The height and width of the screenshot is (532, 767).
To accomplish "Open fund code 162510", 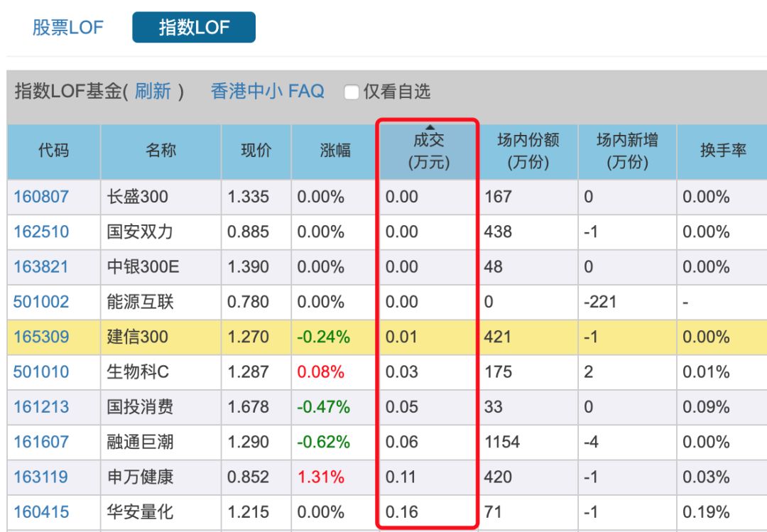I will tap(41, 232).
